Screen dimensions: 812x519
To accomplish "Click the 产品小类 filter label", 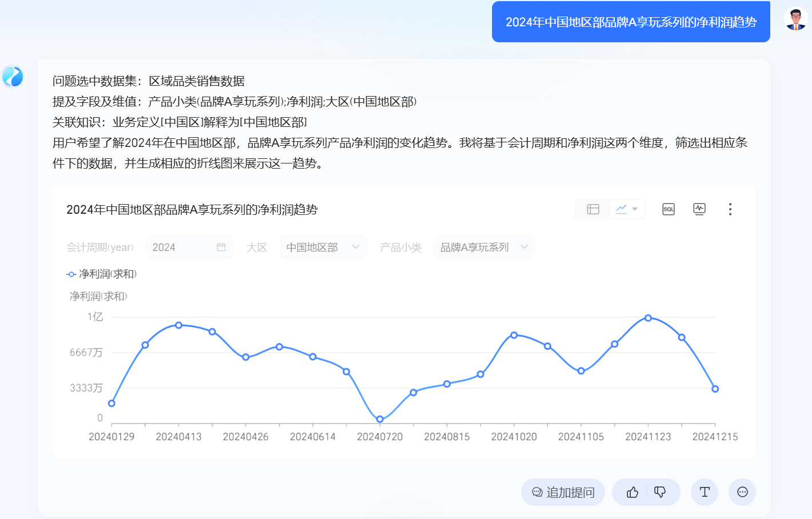I will click(401, 247).
